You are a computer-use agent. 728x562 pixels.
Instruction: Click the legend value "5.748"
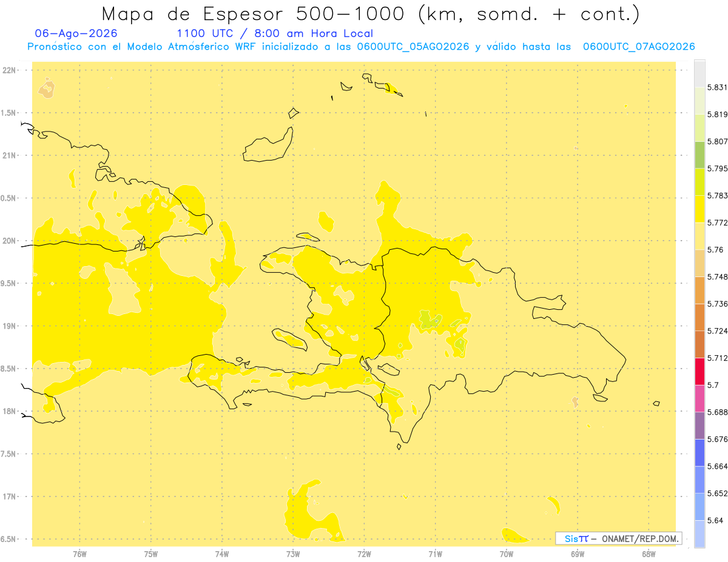coord(718,277)
